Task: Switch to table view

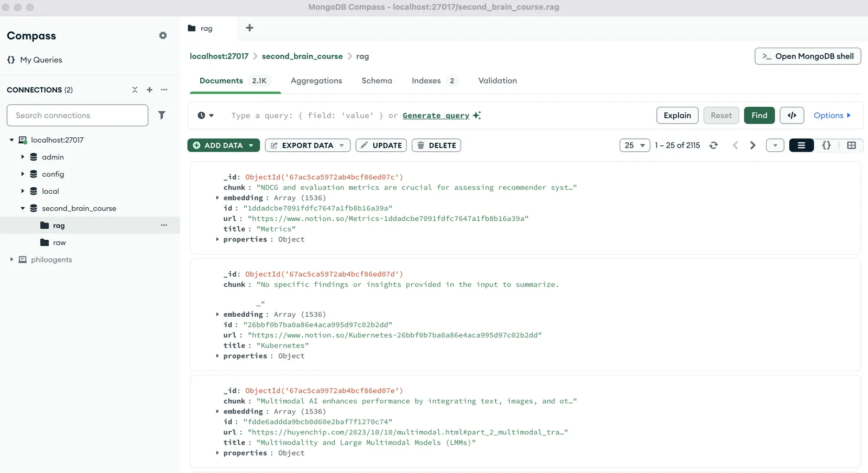Action: 851,145
